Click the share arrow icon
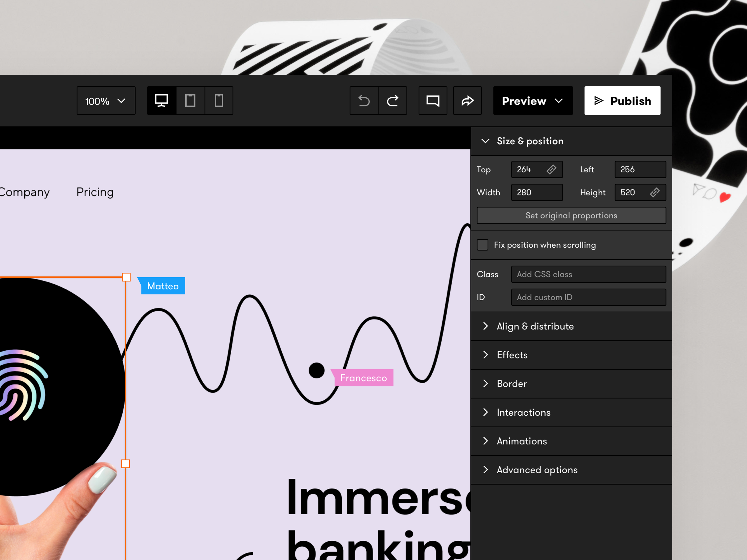Screen dimensions: 747x560 [x=467, y=100]
